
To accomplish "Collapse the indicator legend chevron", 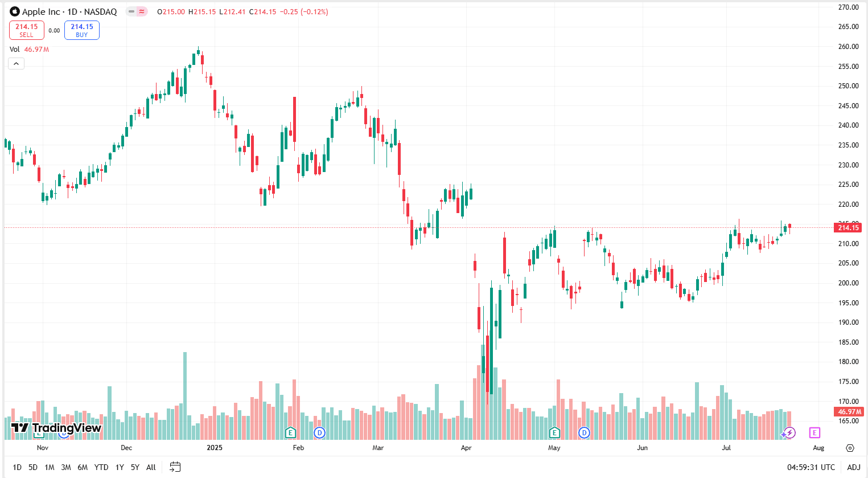I will coord(16,64).
